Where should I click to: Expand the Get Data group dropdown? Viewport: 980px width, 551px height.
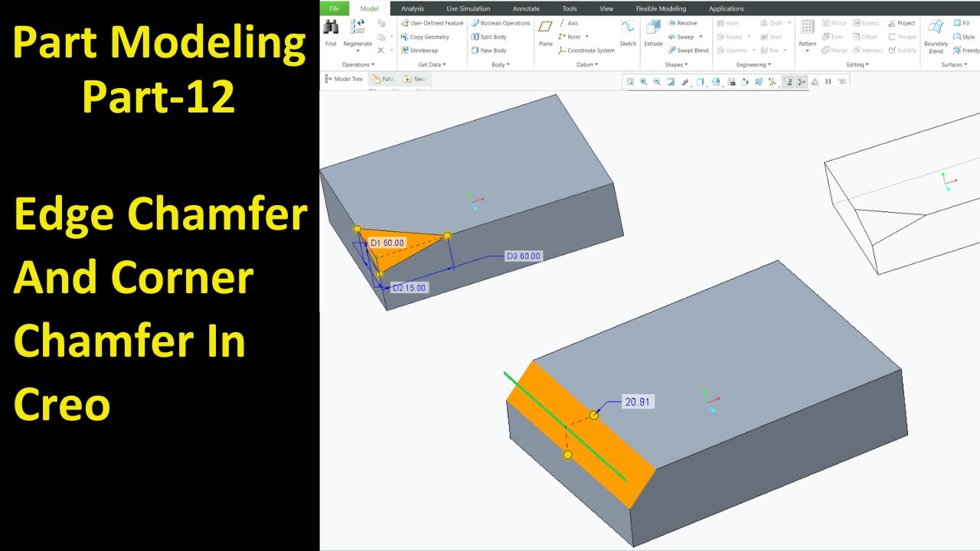tap(433, 65)
